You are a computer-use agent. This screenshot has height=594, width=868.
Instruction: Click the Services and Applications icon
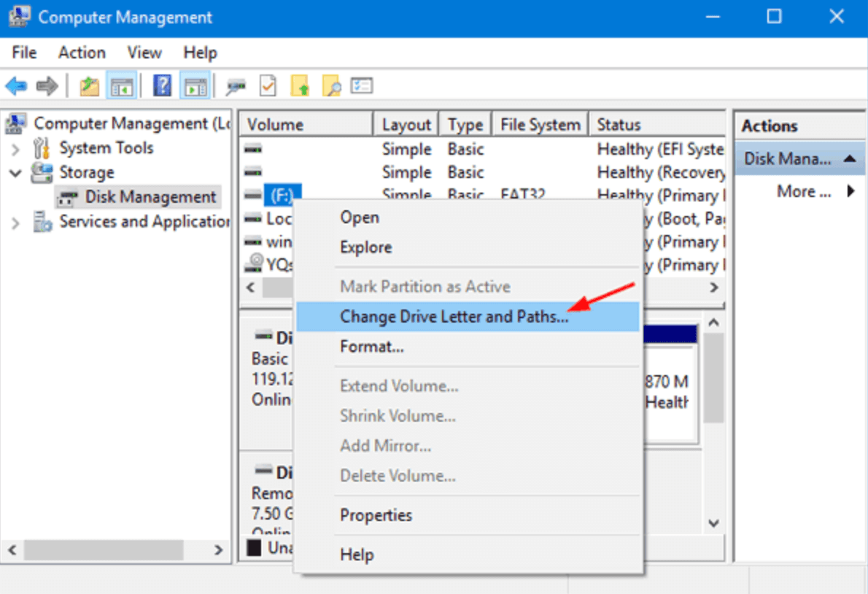44,221
